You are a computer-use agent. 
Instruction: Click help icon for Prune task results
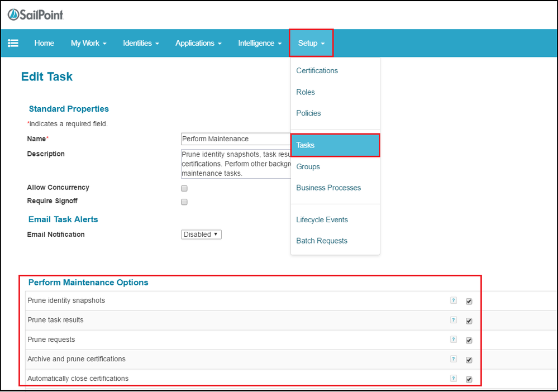click(x=454, y=320)
